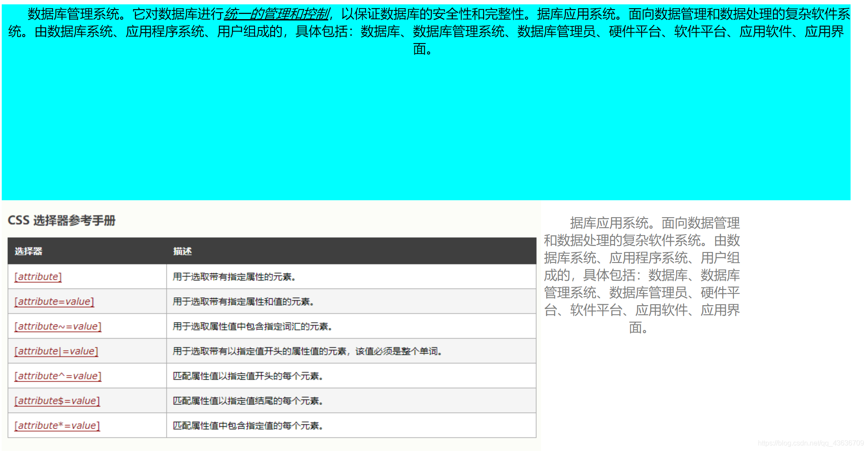Viewport: 868px width, 451px height.
Task: Click description 匹配属性值以指定值开头的每个元素。
Action: click(248, 376)
